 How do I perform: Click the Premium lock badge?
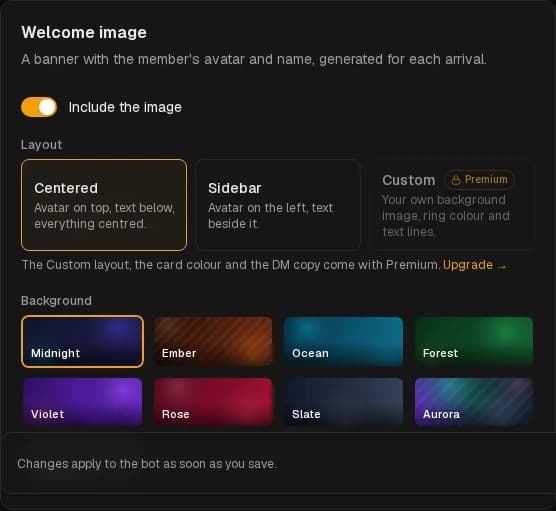(479, 180)
